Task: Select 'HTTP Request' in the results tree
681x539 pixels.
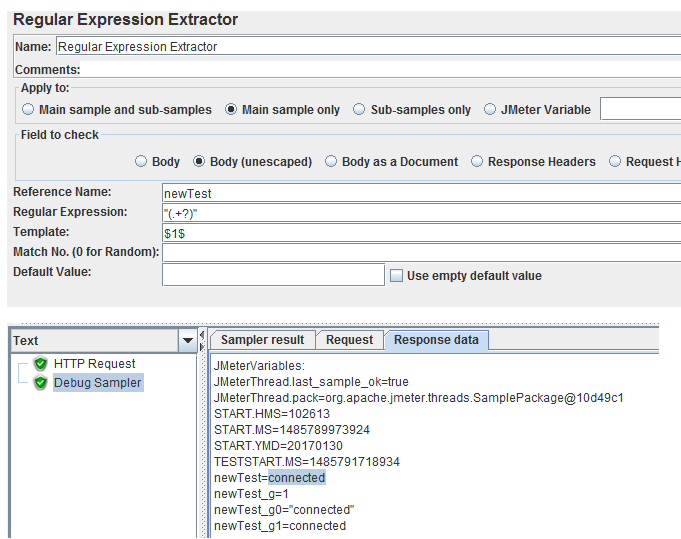Action: [94, 364]
